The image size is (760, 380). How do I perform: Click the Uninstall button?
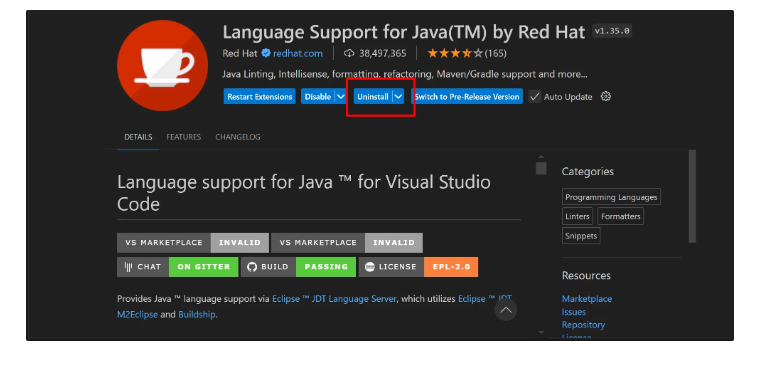point(373,96)
